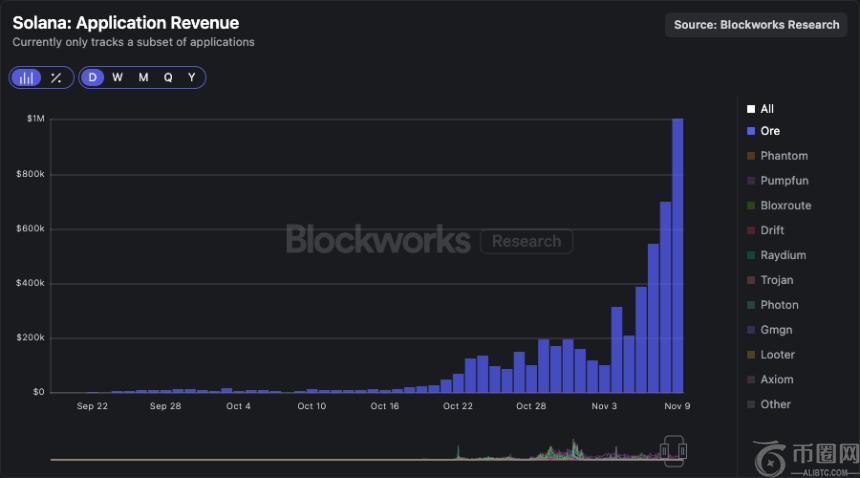Show Pumpfun series in chart
The width and height of the screenshot is (860, 478).
(x=784, y=181)
